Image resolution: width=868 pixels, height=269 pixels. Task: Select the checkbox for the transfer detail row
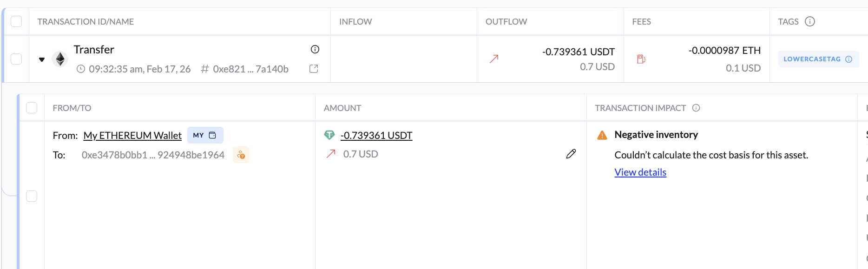tap(32, 196)
